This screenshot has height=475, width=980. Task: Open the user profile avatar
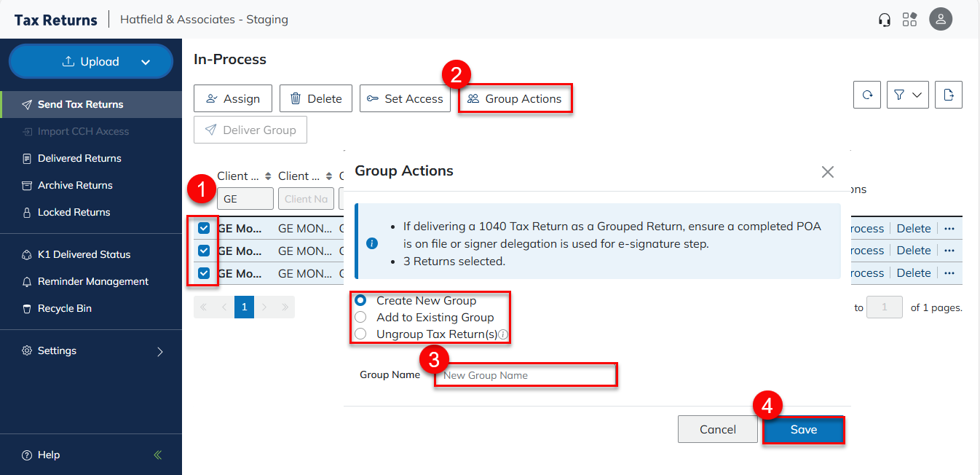click(941, 19)
